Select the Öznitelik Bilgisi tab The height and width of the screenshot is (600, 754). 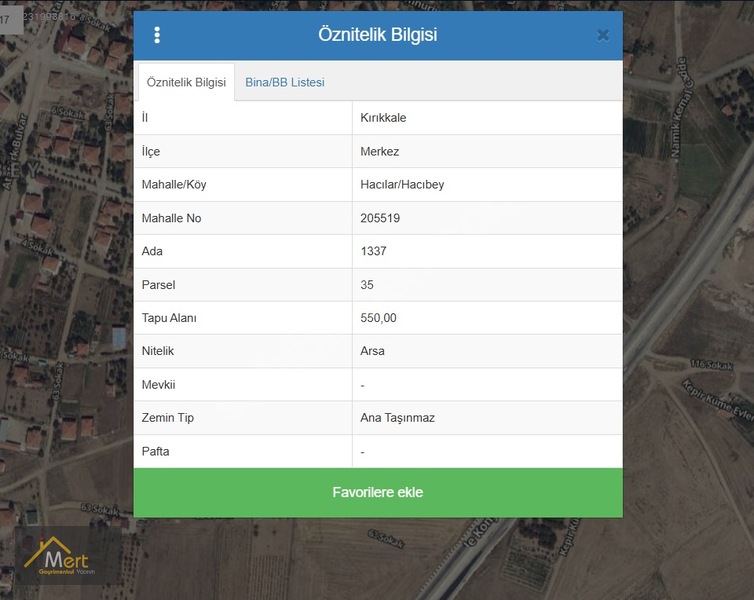[186, 82]
